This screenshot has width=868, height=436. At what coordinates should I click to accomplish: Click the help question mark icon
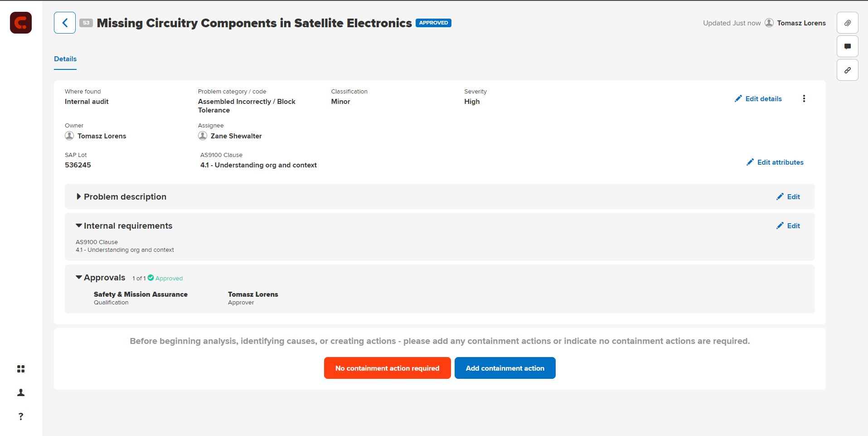click(x=21, y=416)
